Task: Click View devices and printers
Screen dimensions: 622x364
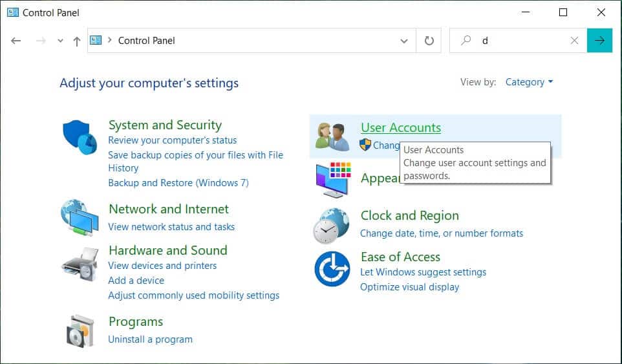Action: [162, 266]
